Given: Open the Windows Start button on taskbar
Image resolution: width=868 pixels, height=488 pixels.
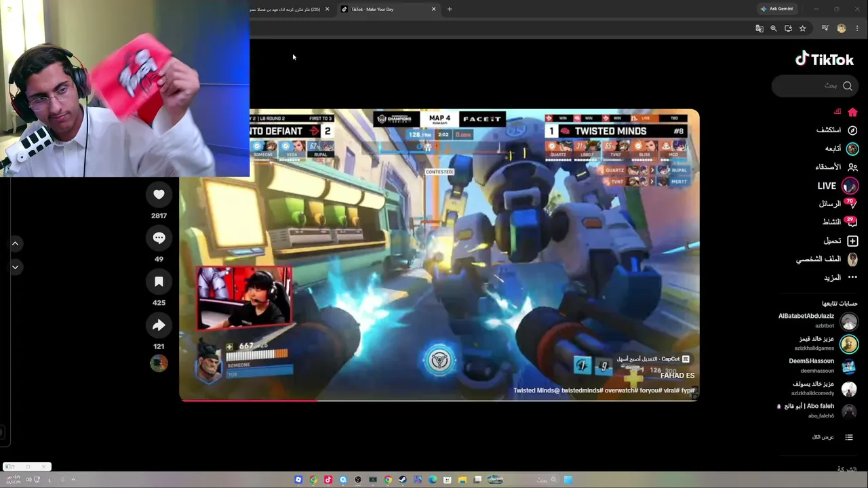Looking at the screenshot, I should 568,480.
